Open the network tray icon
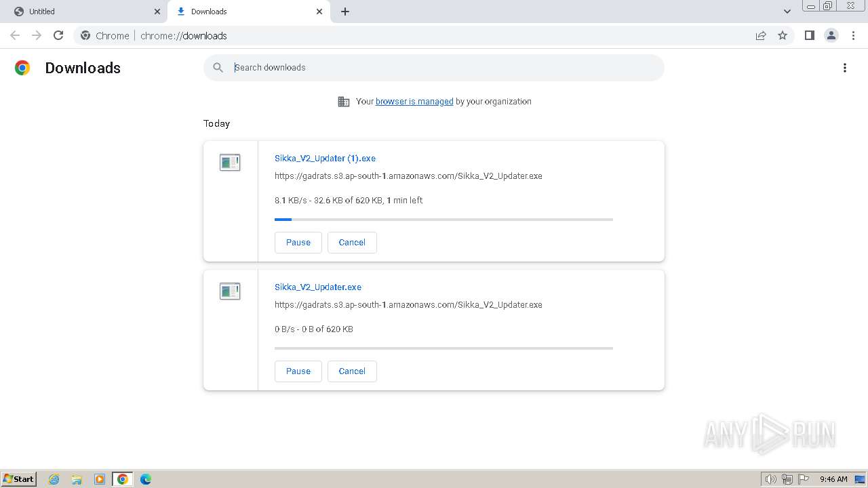 click(x=787, y=479)
